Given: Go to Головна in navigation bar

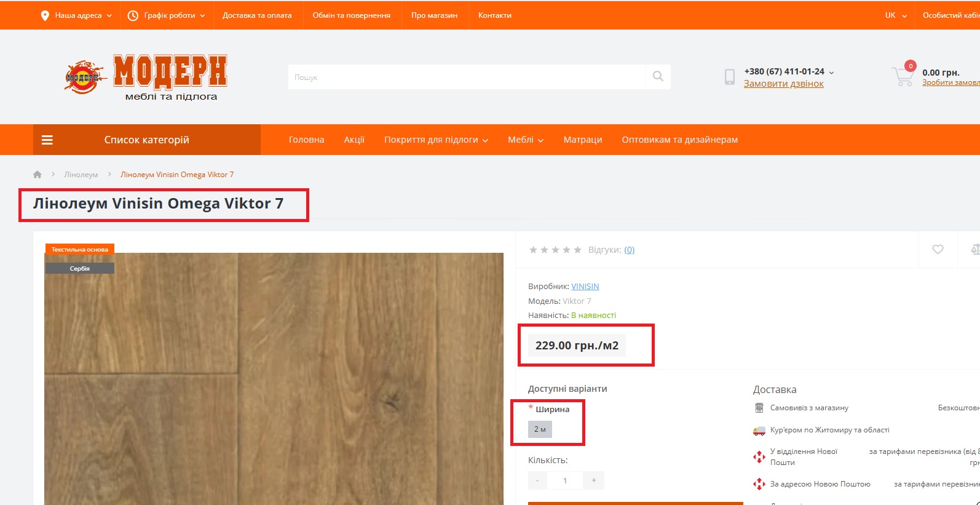Looking at the screenshot, I should [x=307, y=140].
